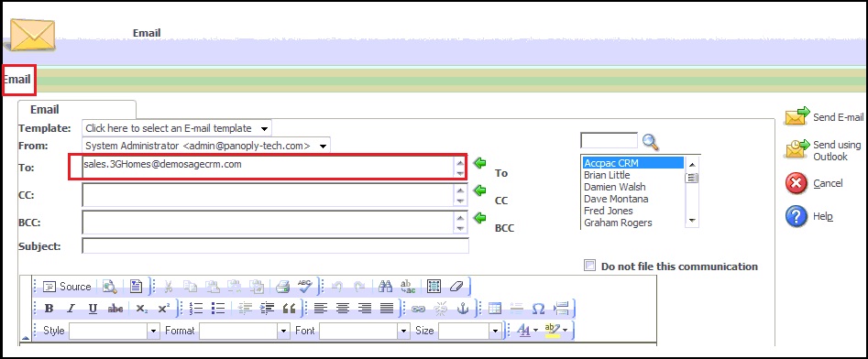
Task: Click the Cut scissors icon
Action: [169, 287]
